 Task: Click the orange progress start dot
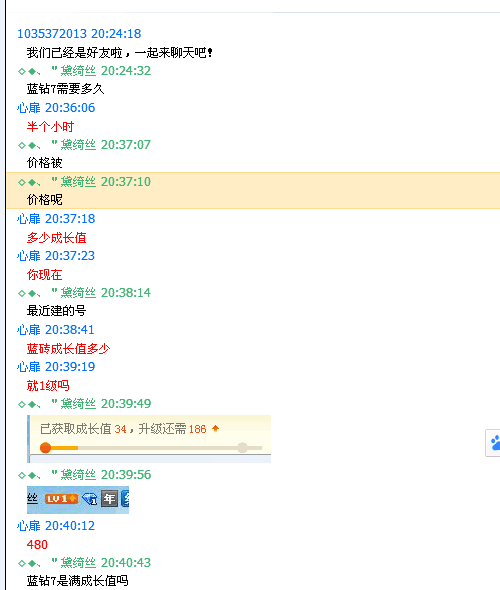(46, 448)
